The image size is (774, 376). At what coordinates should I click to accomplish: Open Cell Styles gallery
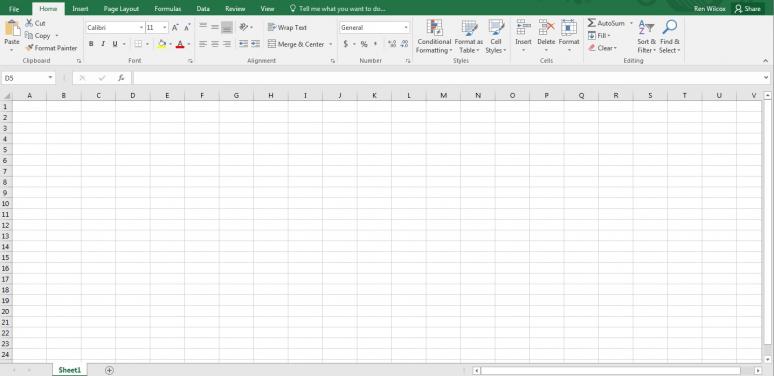click(x=496, y=37)
